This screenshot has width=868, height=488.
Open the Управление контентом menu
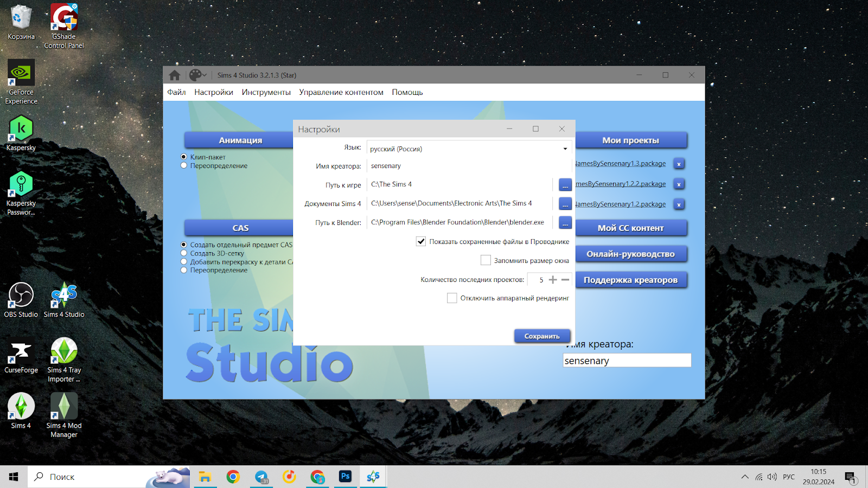pyautogui.click(x=341, y=92)
